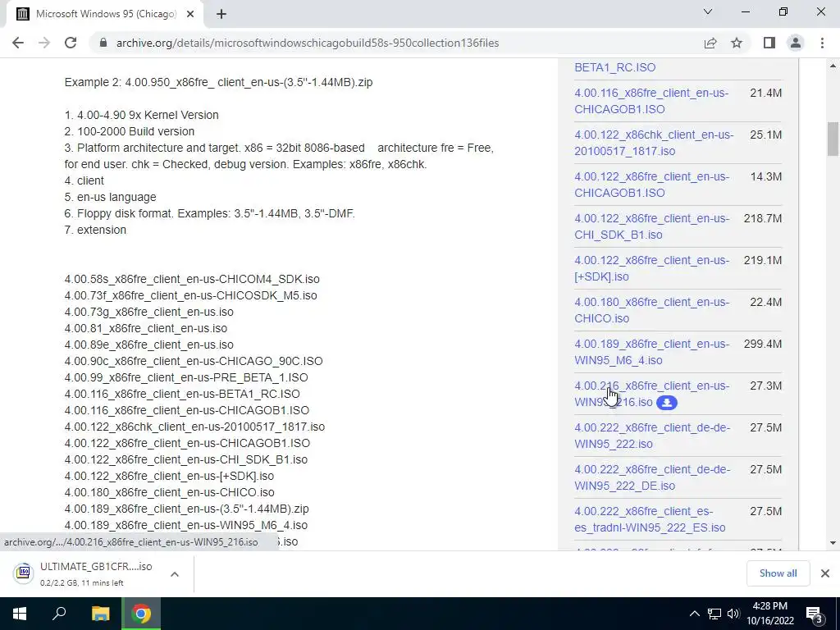Click the download icon beside WIN95_216.iso
The width and height of the screenshot is (840, 630).
pyautogui.click(x=667, y=403)
